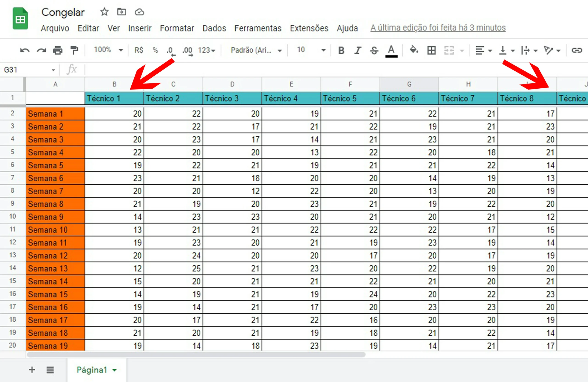588x382 pixels.
Task: Decrease decimal places
Action: (171, 51)
